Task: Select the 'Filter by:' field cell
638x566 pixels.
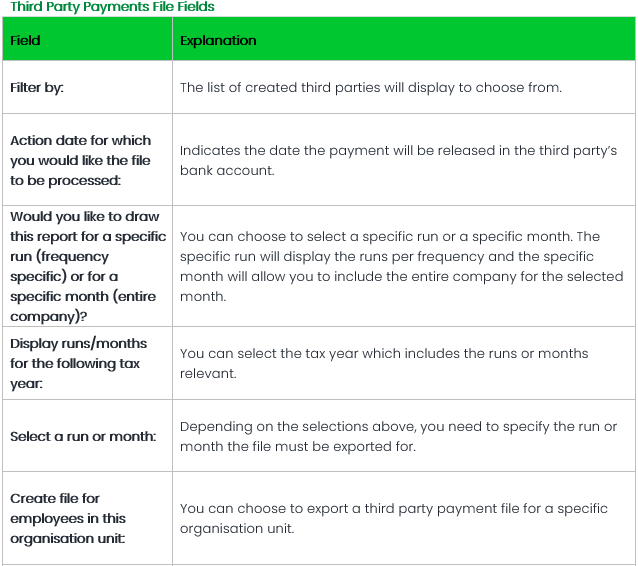Action: point(37,87)
